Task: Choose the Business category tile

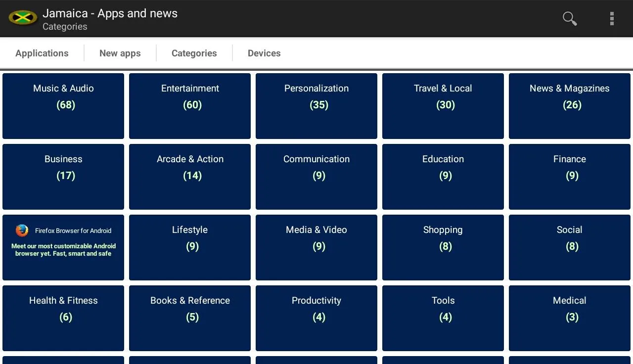Action: 63,177
